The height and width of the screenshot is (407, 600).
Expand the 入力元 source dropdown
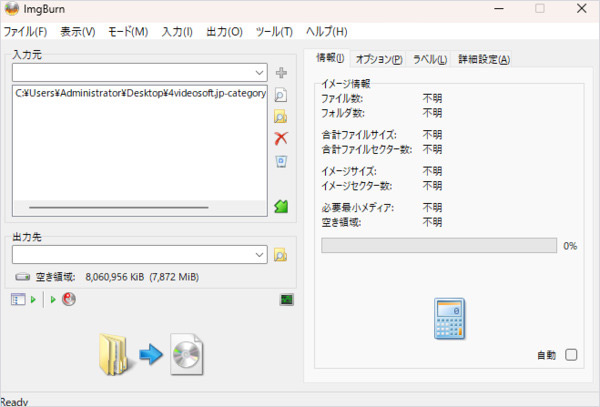pyautogui.click(x=259, y=73)
